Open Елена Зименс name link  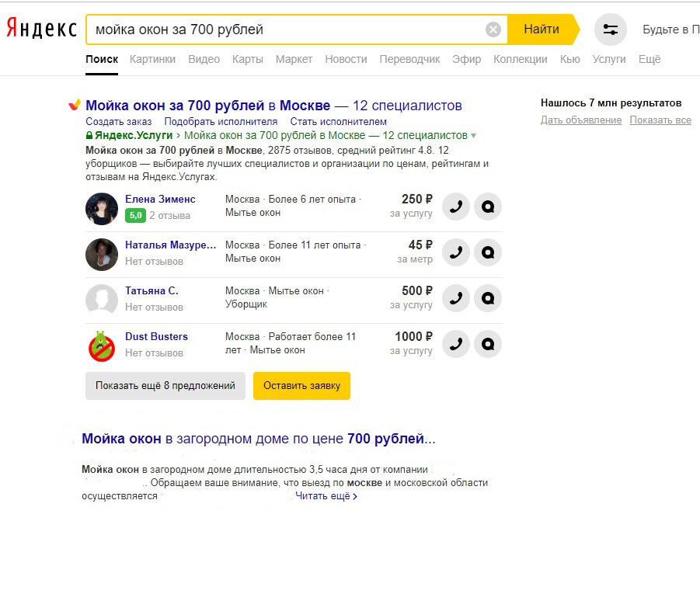click(160, 199)
